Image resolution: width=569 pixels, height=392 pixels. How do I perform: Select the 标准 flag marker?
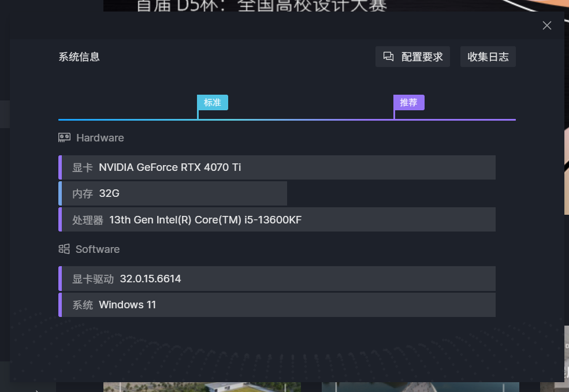coord(213,102)
